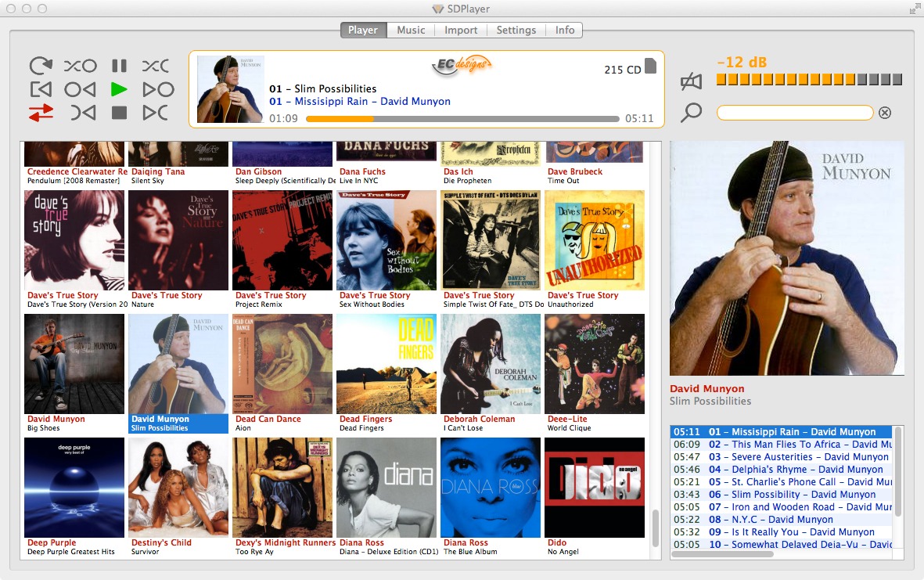This screenshot has height=580, width=924.
Task: Click the shuffle icon with an open arc
Action: [156, 66]
